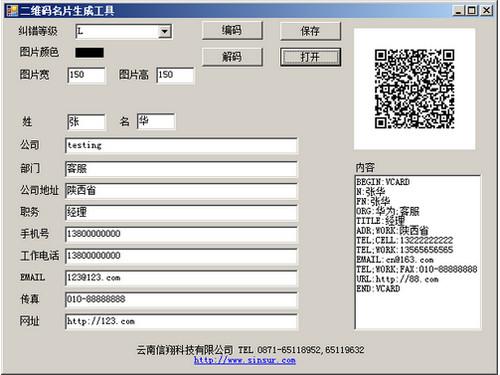Click the 打开 open button

coord(310,57)
